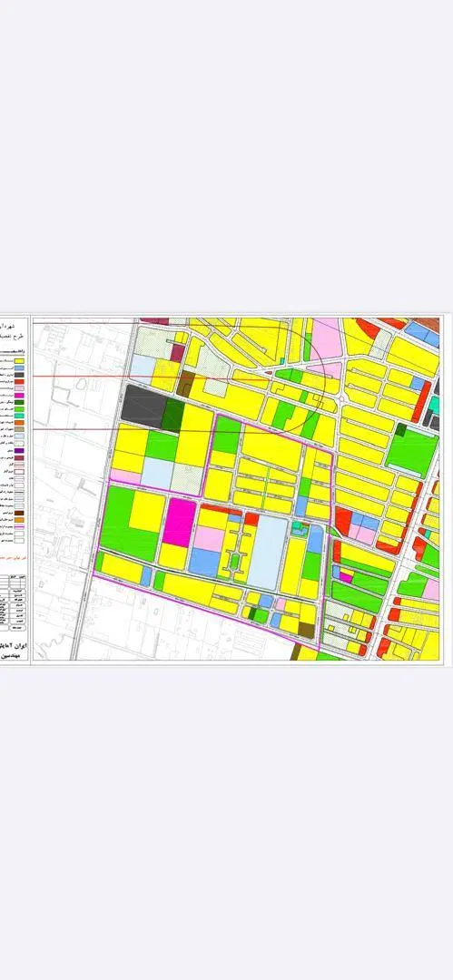Select the small magenta parcel at lower right

tap(346, 577)
